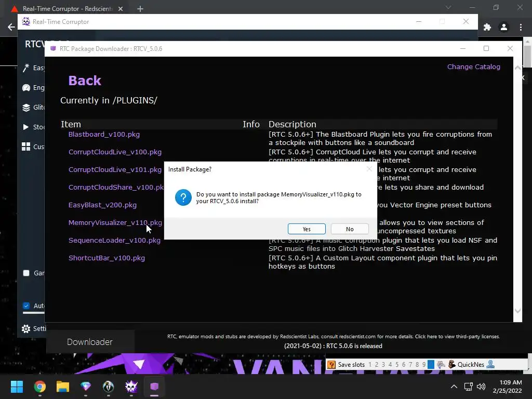Open the diamond app on the taskbar
The width and height of the screenshot is (532, 399).
point(86,387)
